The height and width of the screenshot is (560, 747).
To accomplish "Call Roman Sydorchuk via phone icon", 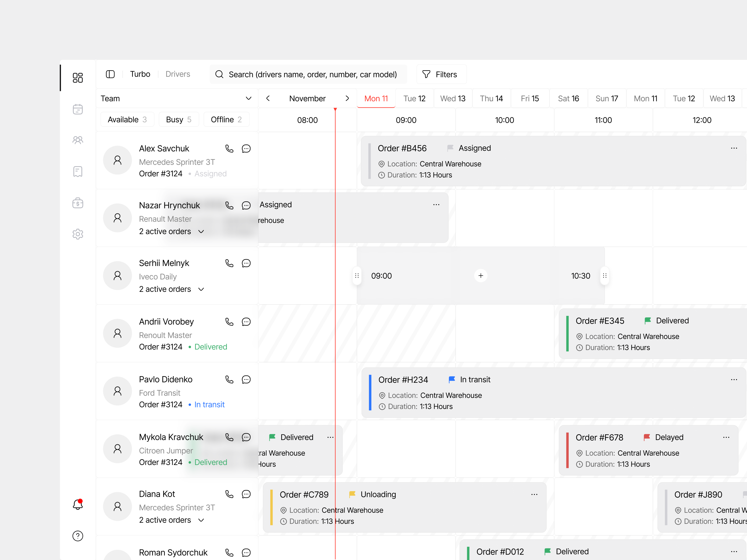I will click(229, 553).
